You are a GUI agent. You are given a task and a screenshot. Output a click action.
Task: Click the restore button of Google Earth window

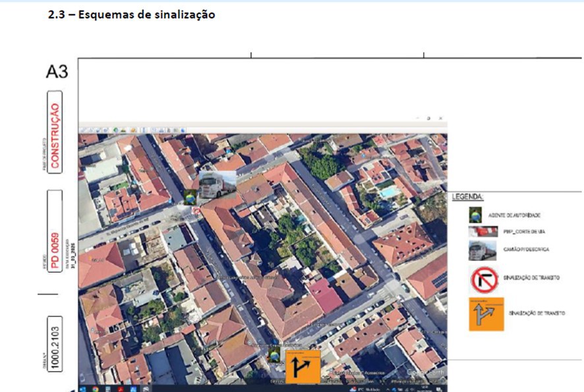coord(428,119)
